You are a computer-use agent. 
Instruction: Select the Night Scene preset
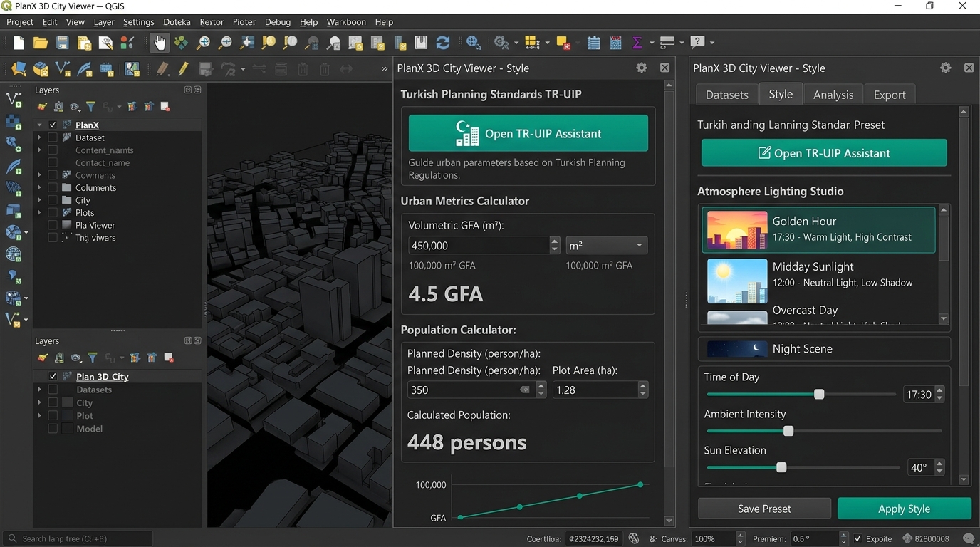824,349
